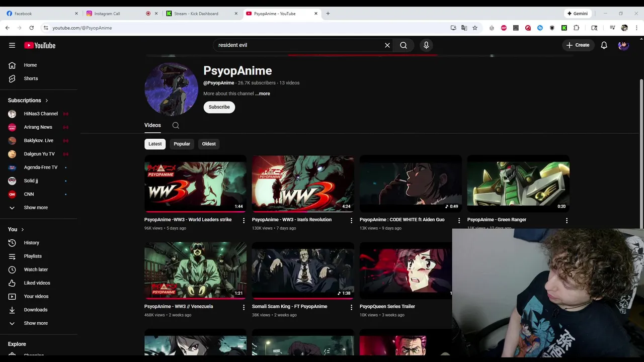Search within the PsyopAnime channel
Viewport: 644px width, 362px height.
176,125
